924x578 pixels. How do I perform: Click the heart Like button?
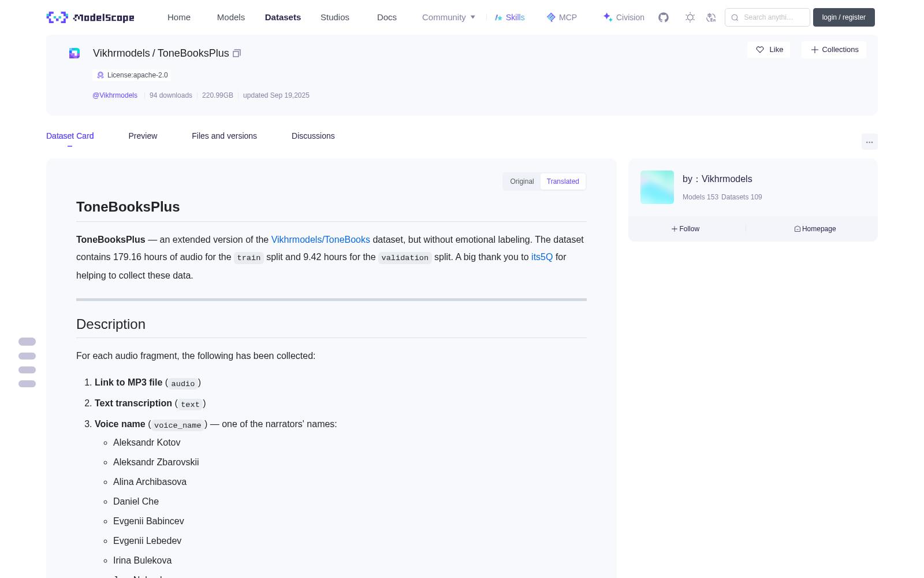(x=769, y=50)
